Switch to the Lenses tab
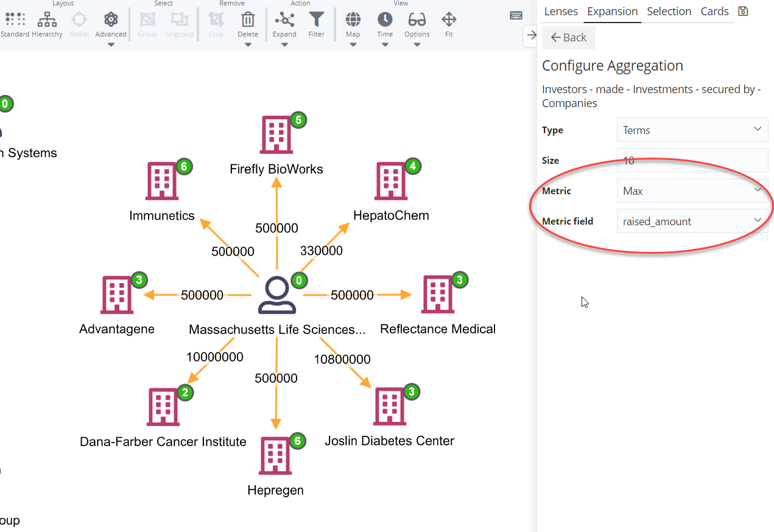Image resolution: width=774 pixels, height=532 pixels. click(x=561, y=12)
